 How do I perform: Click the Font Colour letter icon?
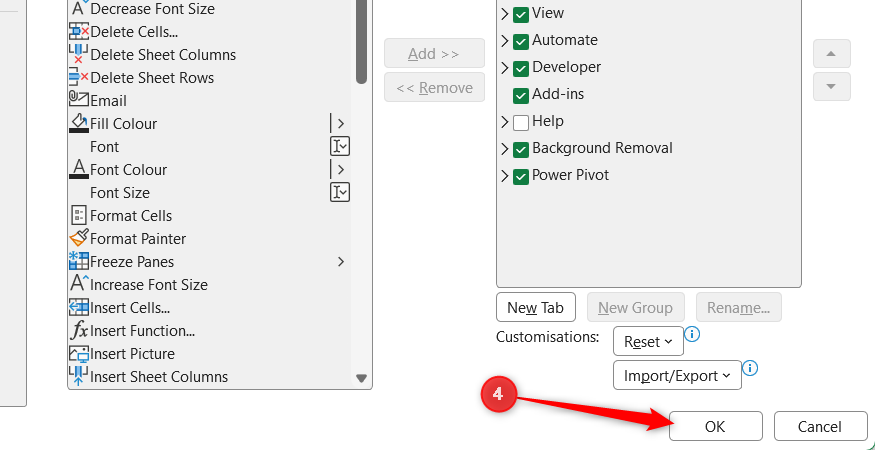click(x=79, y=169)
